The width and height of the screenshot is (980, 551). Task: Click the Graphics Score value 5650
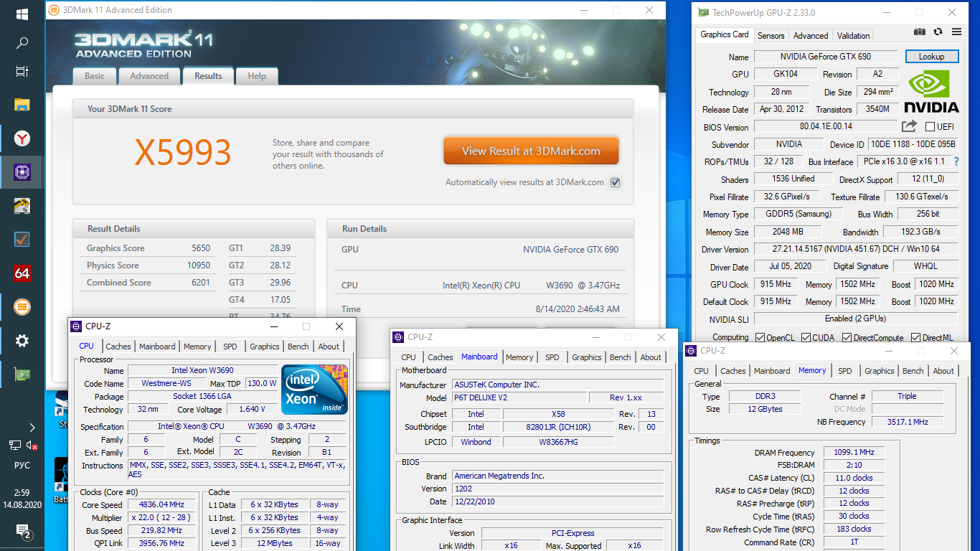[x=201, y=248]
